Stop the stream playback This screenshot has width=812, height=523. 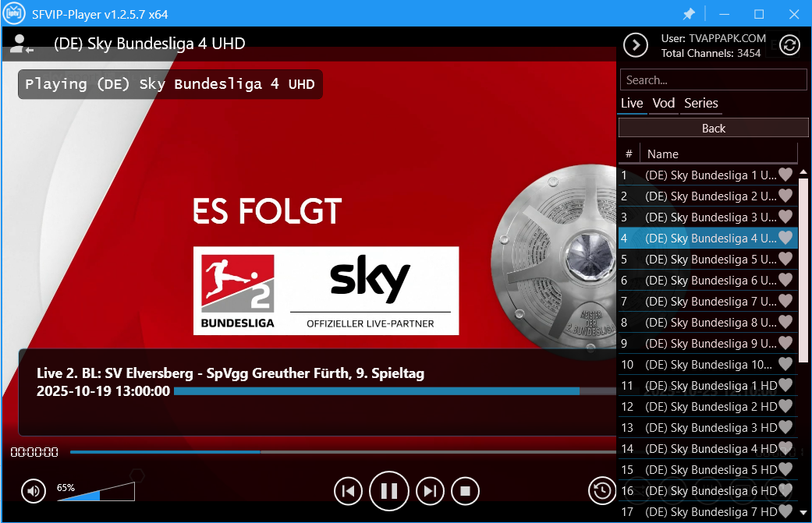click(x=465, y=490)
